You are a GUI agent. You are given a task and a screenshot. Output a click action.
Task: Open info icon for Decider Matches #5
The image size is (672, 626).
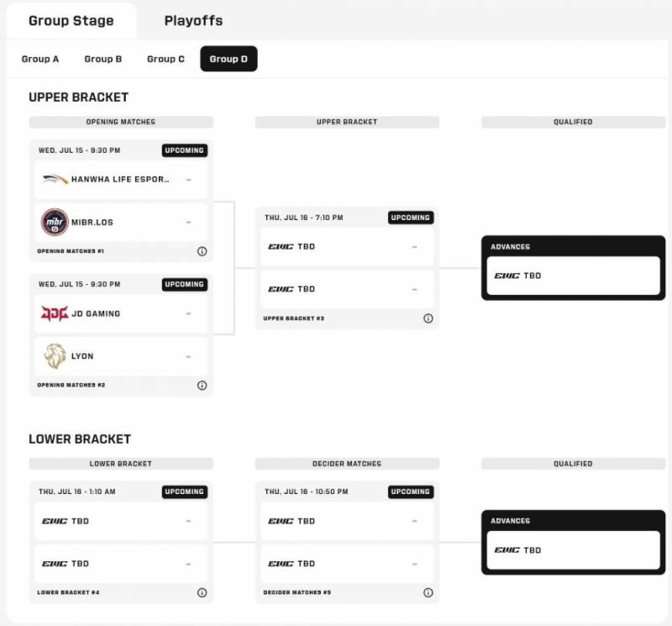point(428,592)
